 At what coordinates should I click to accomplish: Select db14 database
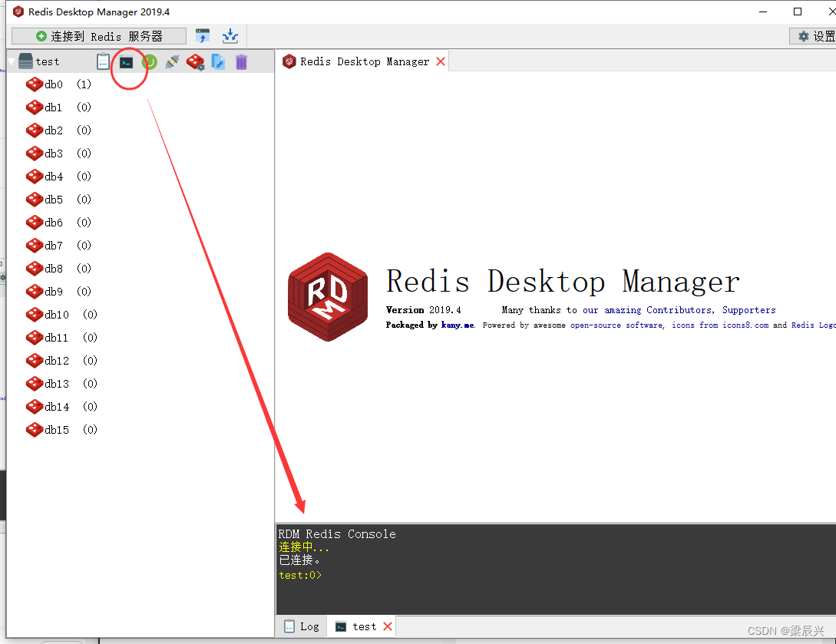(62, 406)
